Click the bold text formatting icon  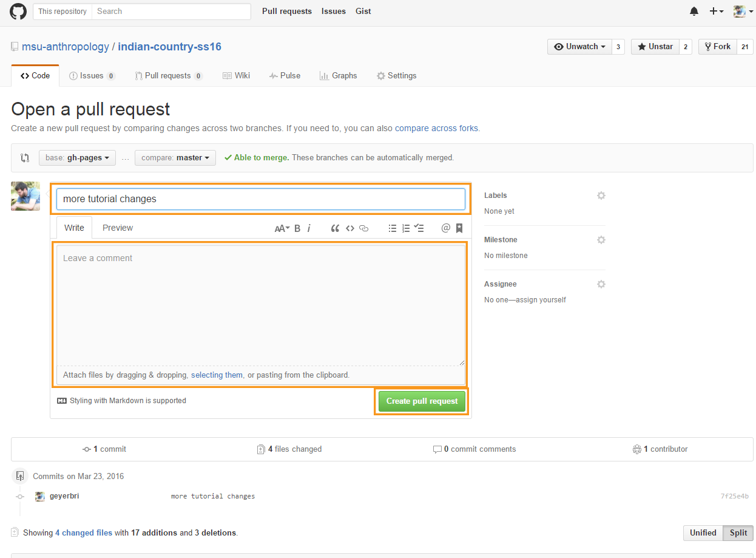click(x=297, y=228)
